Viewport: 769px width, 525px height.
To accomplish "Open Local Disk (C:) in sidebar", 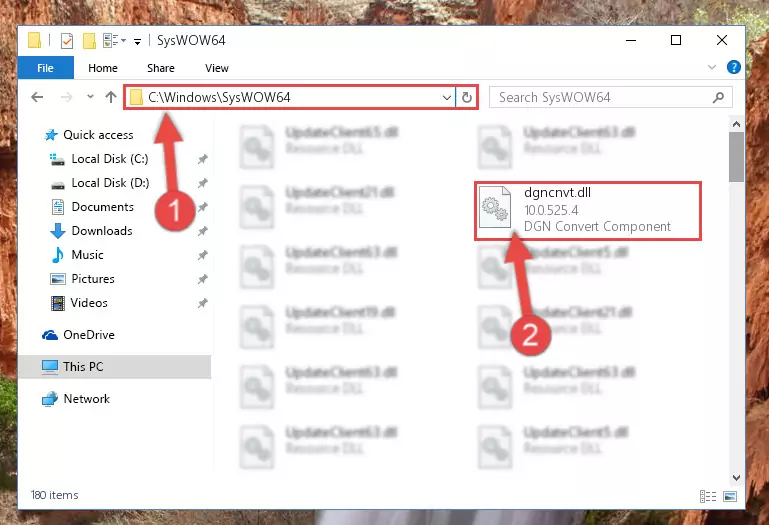I will click(x=109, y=158).
